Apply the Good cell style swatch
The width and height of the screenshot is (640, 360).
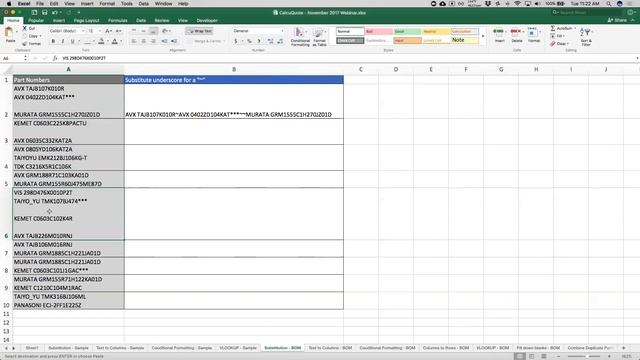[x=407, y=31]
